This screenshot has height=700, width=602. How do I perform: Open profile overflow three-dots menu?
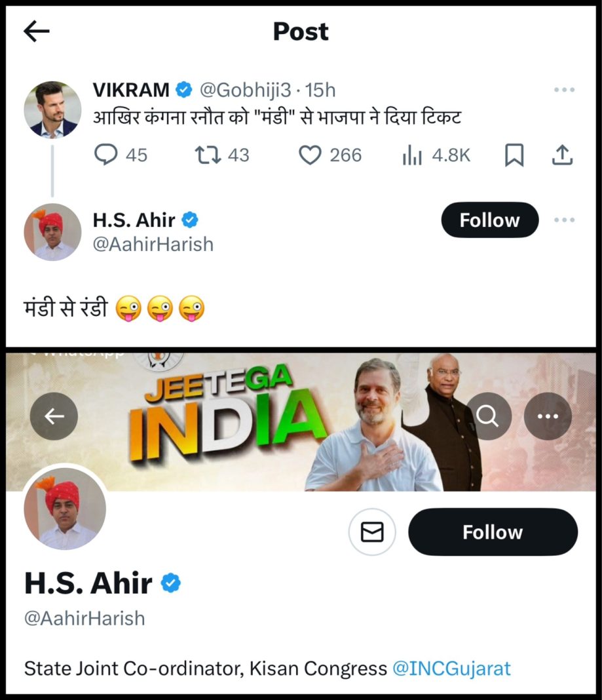(x=548, y=416)
